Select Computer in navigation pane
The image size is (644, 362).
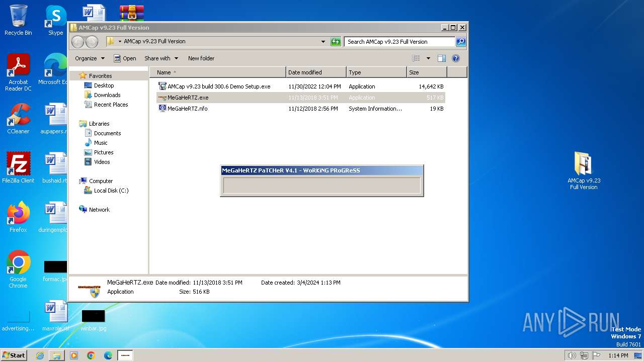click(x=101, y=181)
